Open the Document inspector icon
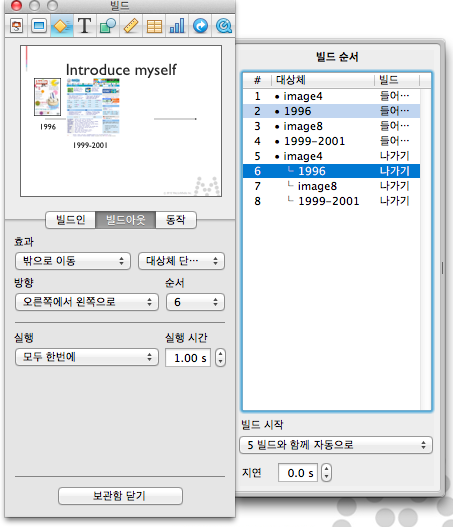The width and height of the screenshot is (453, 527). [x=16, y=26]
